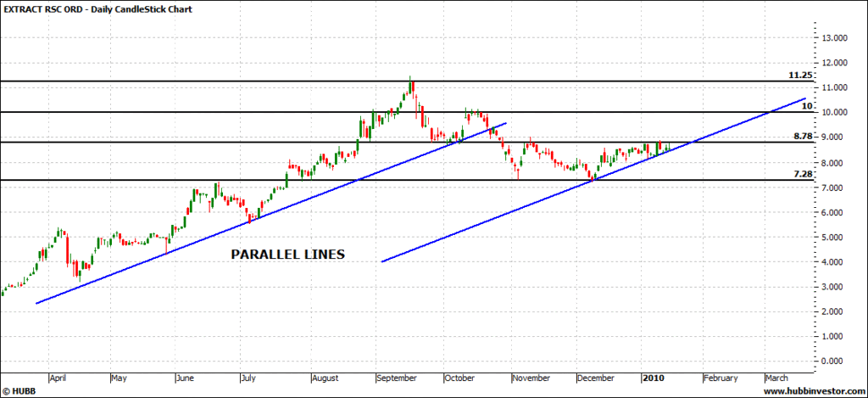Click the March date axis label

point(777,378)
